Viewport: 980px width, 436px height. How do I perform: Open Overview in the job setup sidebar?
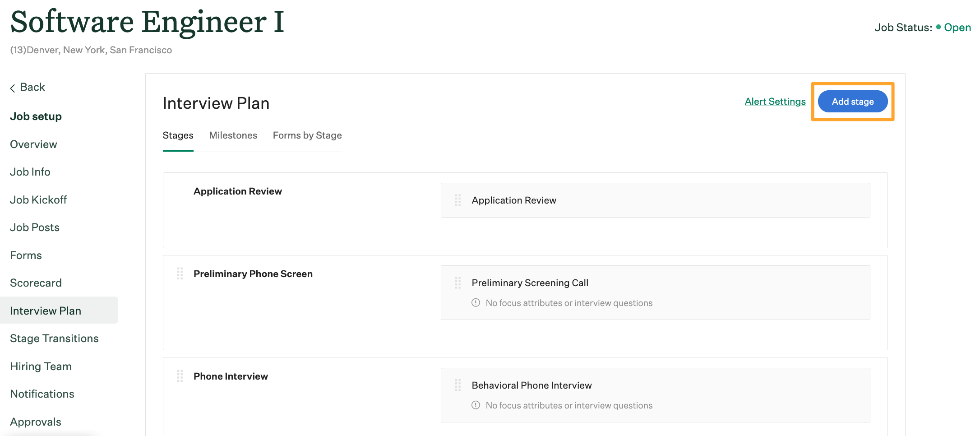click(33, 144)
